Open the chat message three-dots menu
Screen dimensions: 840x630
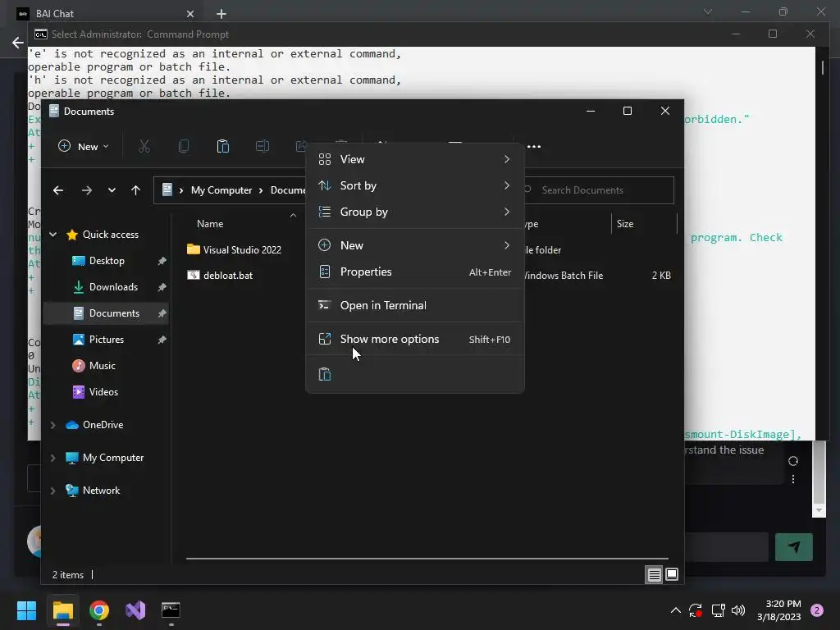coord(793,479)
